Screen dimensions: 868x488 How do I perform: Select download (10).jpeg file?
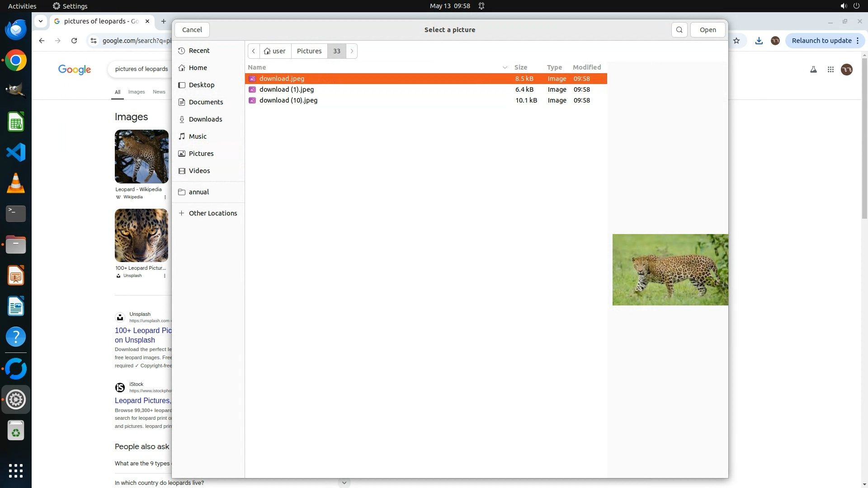pos(288,100)
